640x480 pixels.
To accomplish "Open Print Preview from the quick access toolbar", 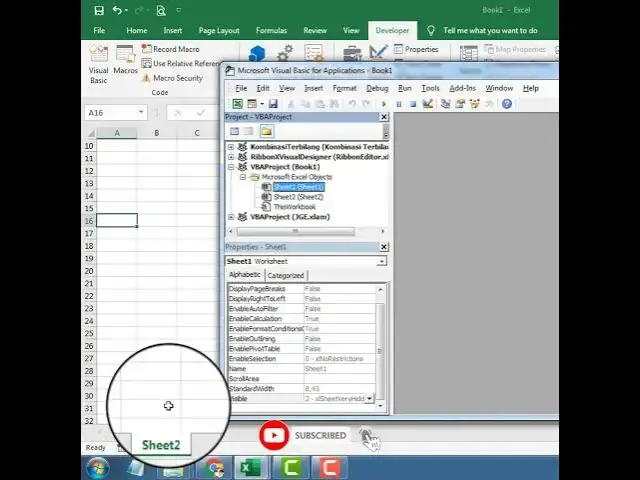I will [161, 11].
